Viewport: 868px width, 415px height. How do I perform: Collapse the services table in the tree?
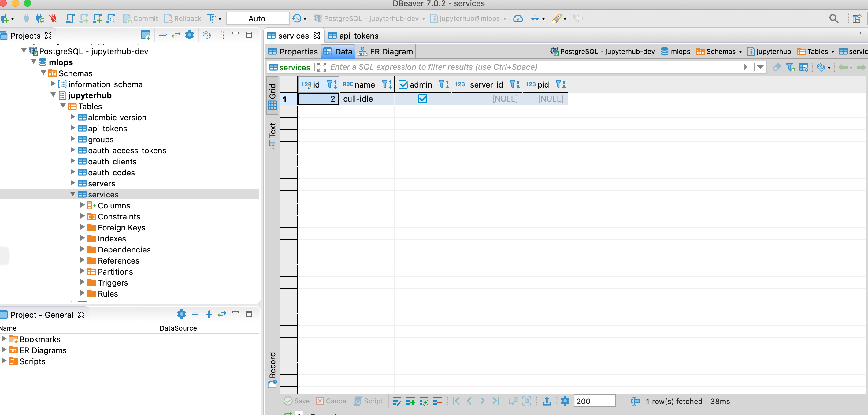point(73,194)
